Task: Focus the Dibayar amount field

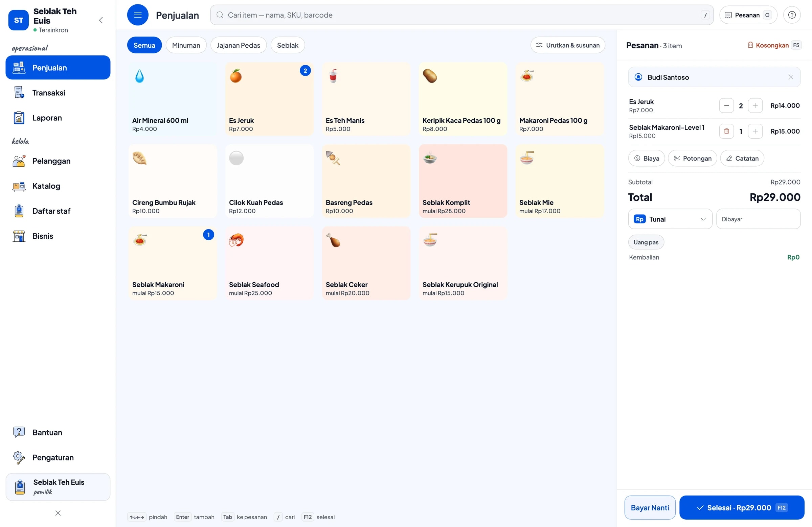Action: tap(758, 219)
